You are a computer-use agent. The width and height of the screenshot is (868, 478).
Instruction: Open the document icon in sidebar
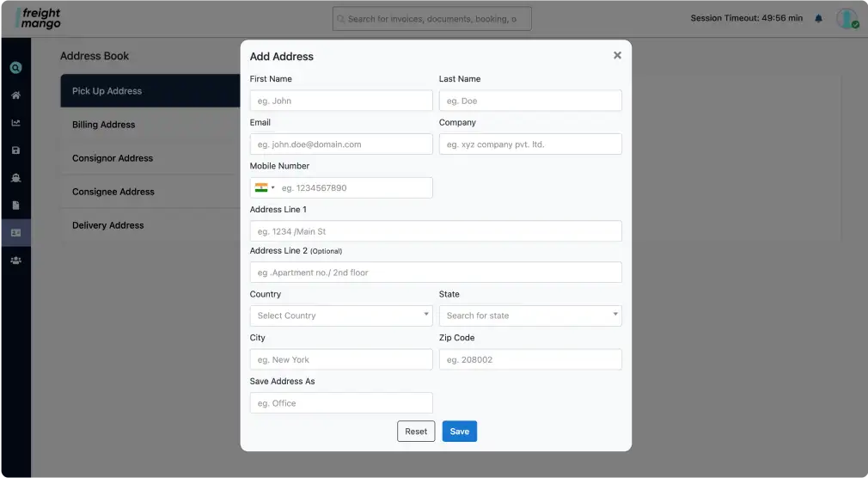pos(15,205)
